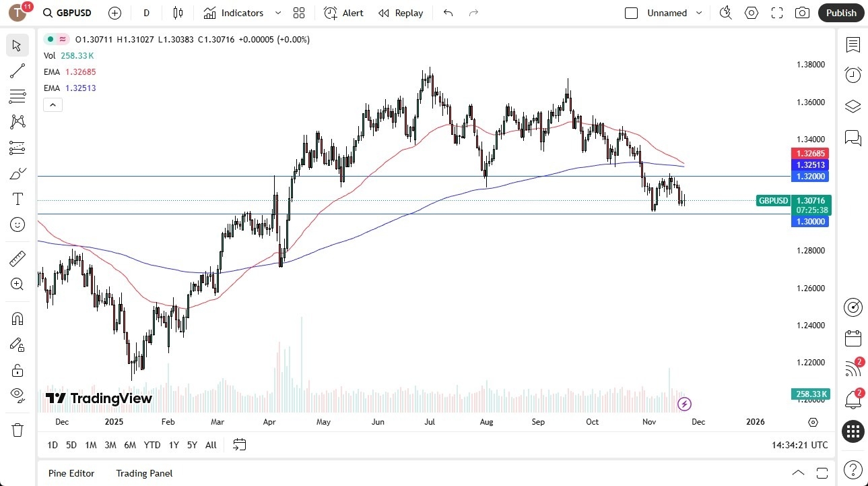Select the 1Y timeframe range

pos(173,445)
